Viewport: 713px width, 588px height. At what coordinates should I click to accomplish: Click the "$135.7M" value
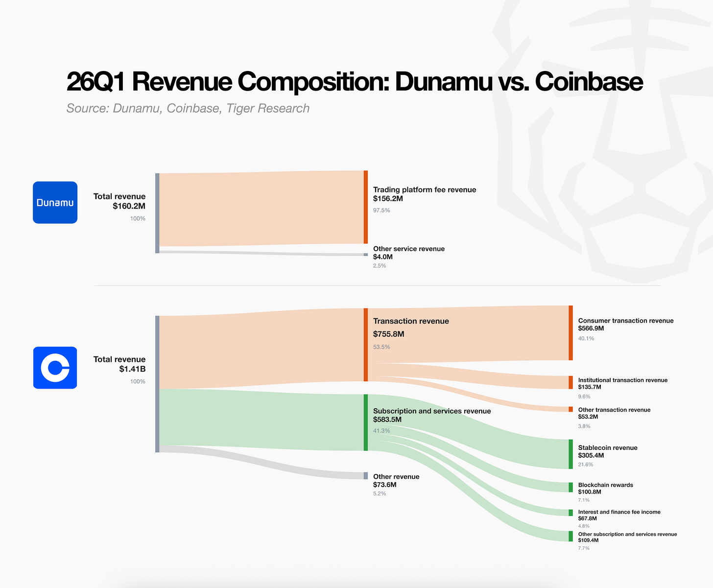coord(590,387)
